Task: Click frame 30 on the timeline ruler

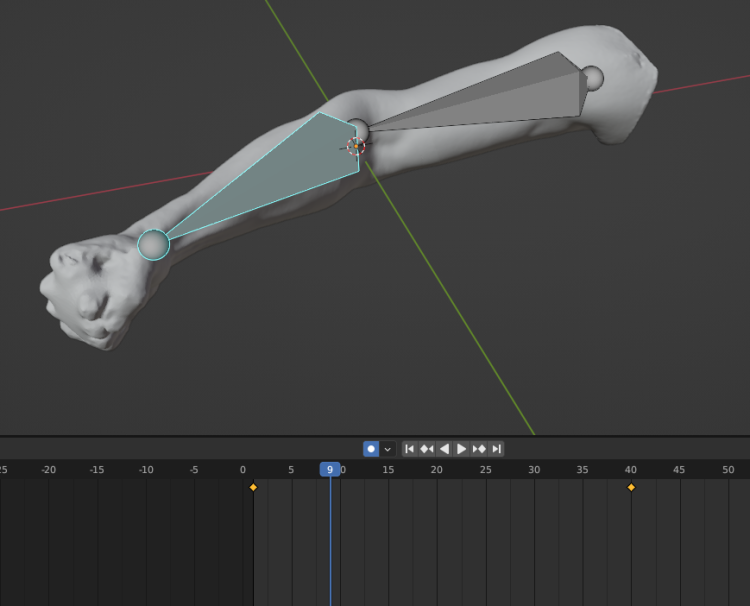Action: [x=534, y=470]
